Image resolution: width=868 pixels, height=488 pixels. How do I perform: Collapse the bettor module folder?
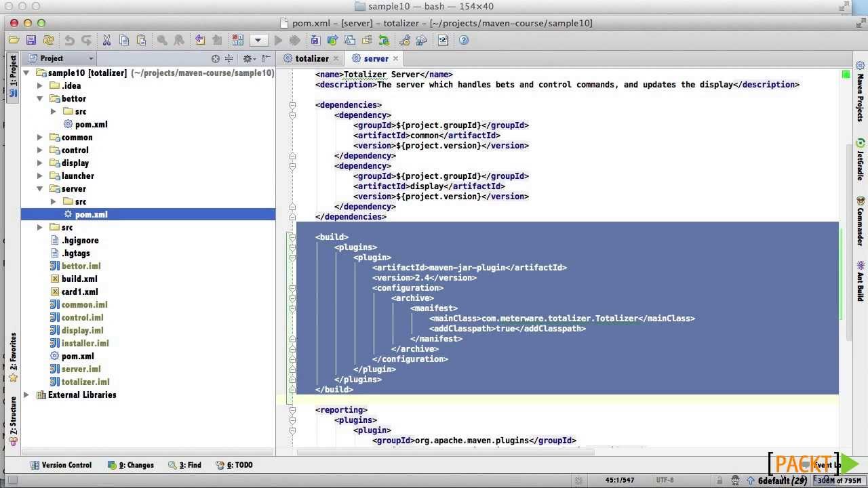[x=40, y=99]
